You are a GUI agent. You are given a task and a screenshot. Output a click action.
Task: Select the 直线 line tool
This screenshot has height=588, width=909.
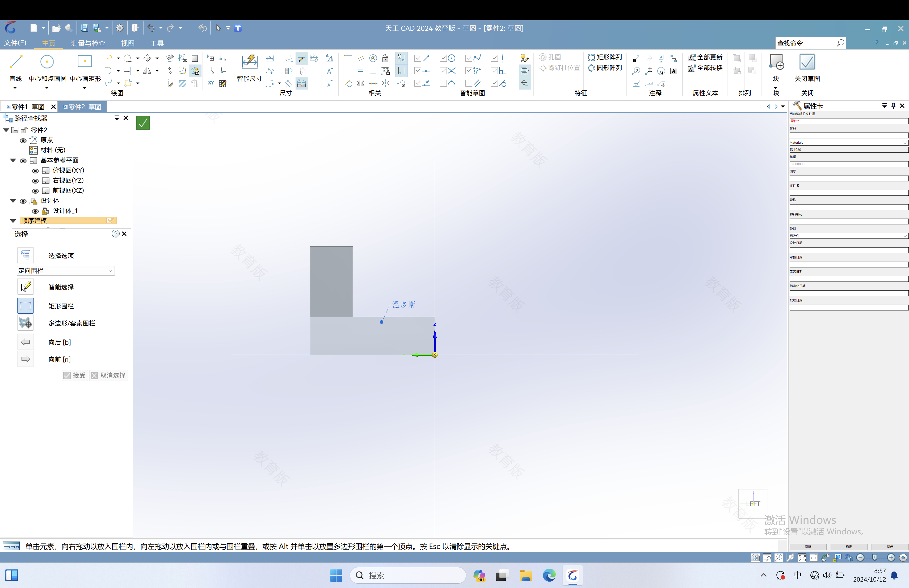[x=16, y=62]
